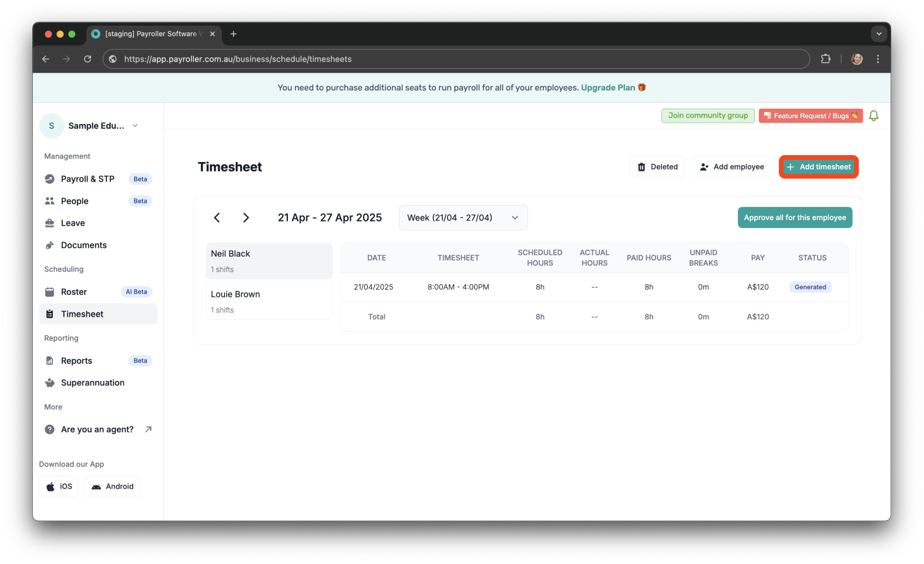Image resolution: width=924 pixels, height=564 pixels.
Task: Open the tab search chevron
Action: tap(879, 34)
